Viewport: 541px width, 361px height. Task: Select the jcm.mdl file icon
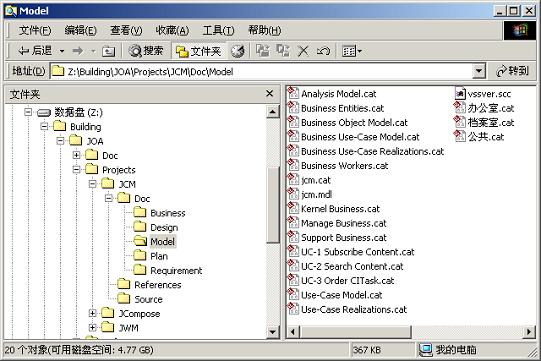click(293, 194)
